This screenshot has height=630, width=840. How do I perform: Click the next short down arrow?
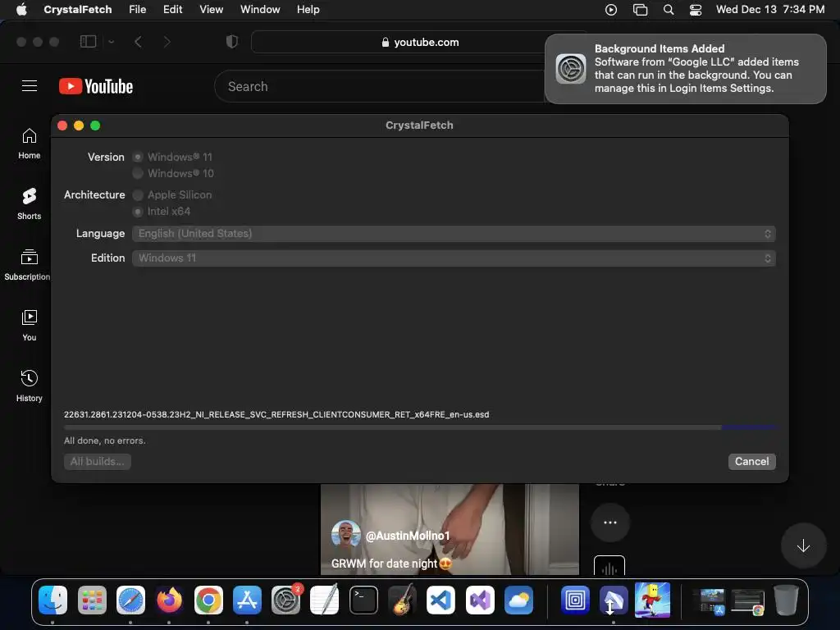[803, 546]
